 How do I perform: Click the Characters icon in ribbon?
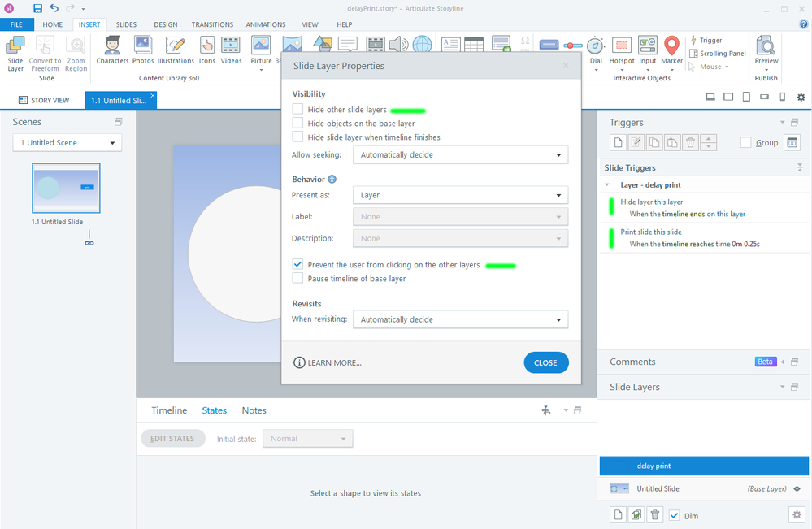pyautogui.click(x=112, y=50)
